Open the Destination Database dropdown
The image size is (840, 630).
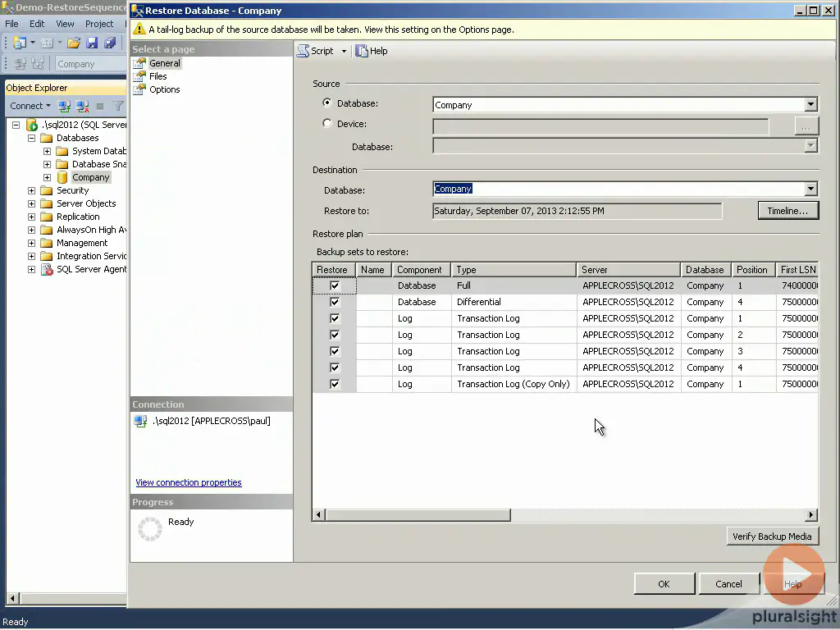pos(810,189)
